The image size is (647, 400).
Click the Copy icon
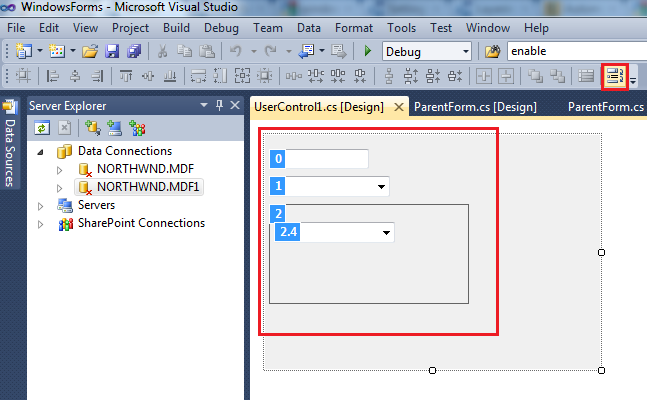184,51
